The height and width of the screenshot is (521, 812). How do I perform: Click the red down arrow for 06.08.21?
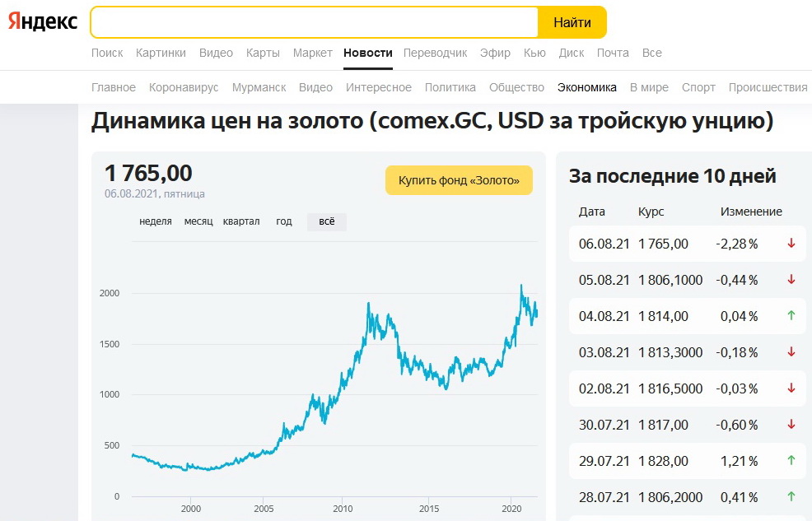tap(791, 244)
